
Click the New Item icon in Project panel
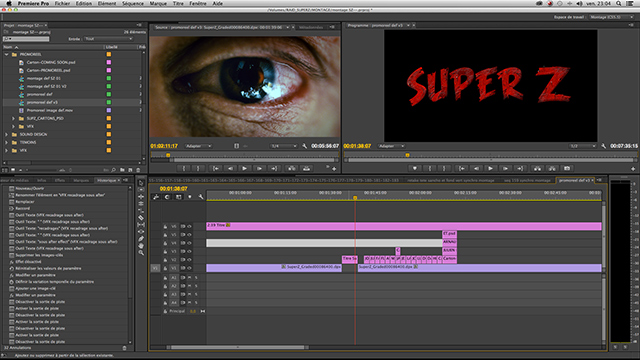[130, 170]
